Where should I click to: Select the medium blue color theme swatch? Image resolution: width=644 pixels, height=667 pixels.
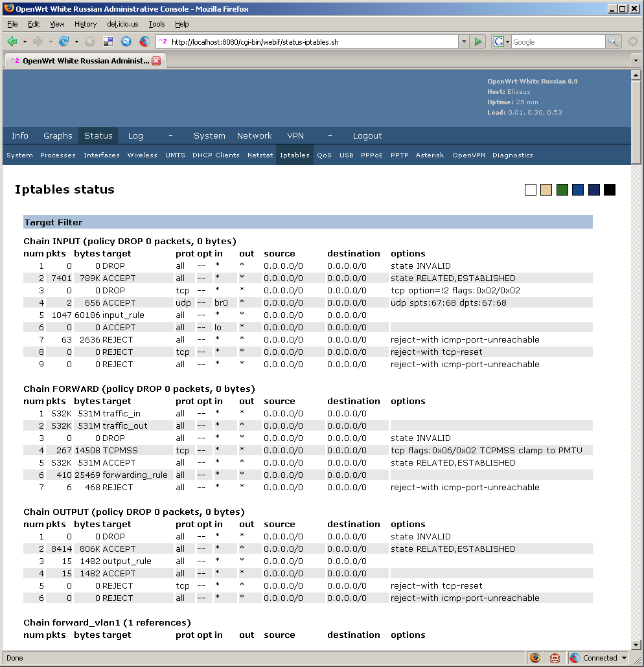[x=578, y=190]
